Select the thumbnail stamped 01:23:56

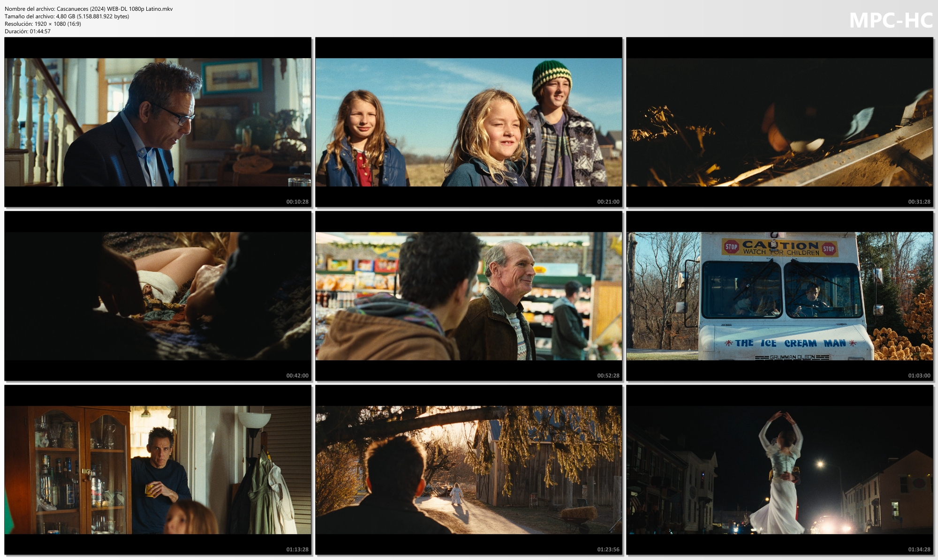(469, 470)
